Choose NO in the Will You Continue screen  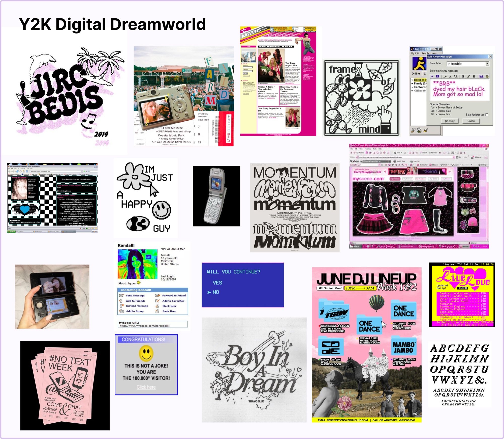click(x=216, y=292)
